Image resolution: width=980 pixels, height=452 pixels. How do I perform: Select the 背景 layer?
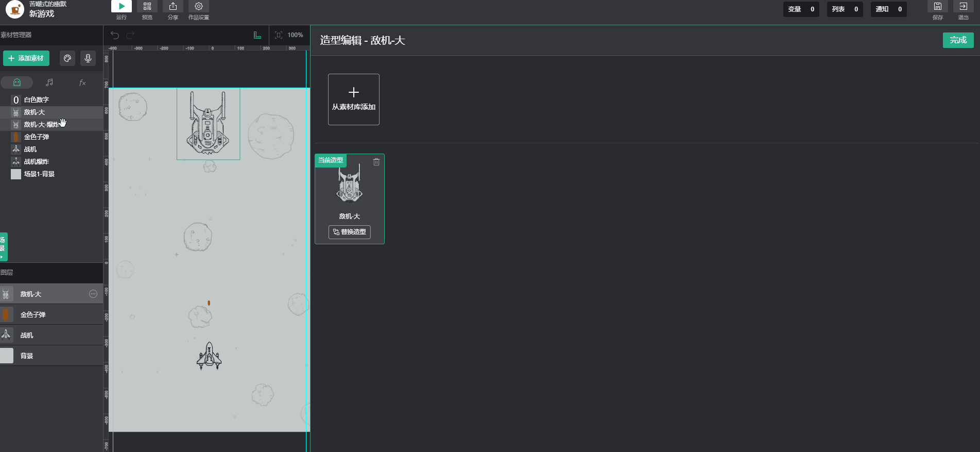tap(51, 356)
